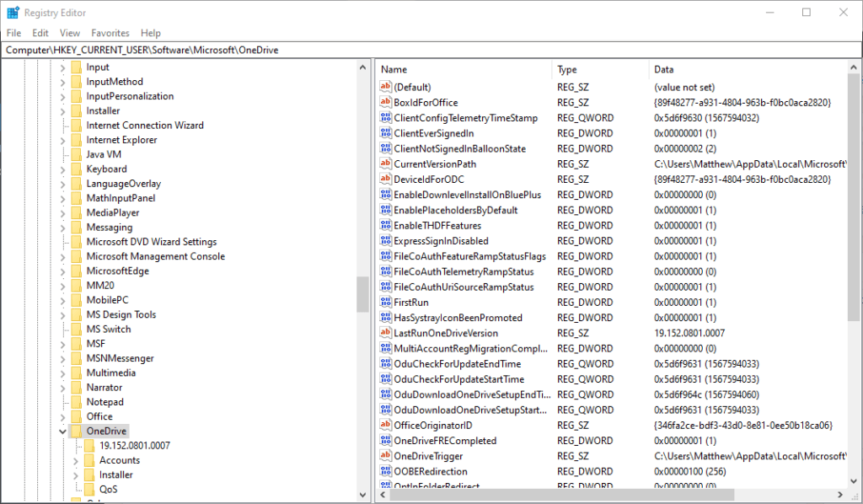Click the folder icon next to MicrosoftEdge
This screenshot has width=863, height=504.
[x=76, y=271]
